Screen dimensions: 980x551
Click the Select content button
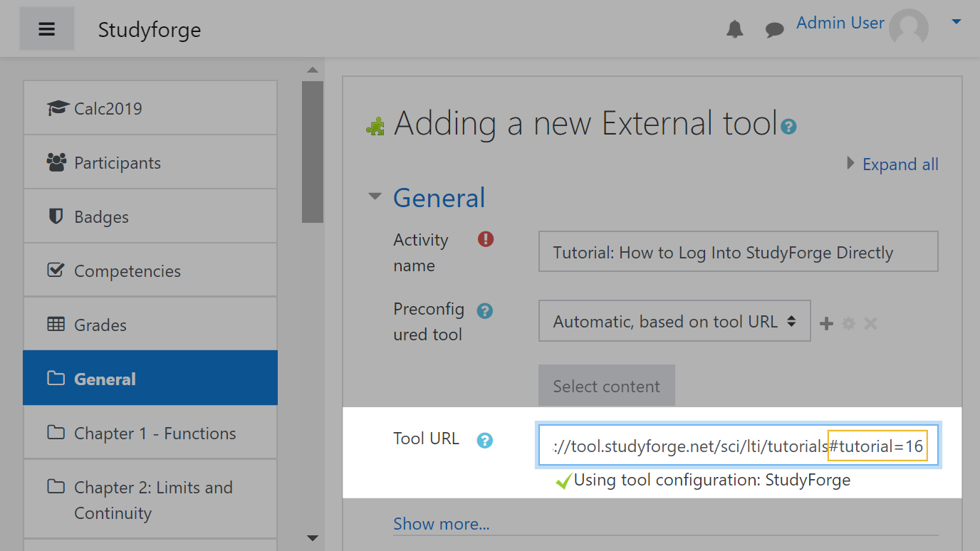[x=606, y=386]
